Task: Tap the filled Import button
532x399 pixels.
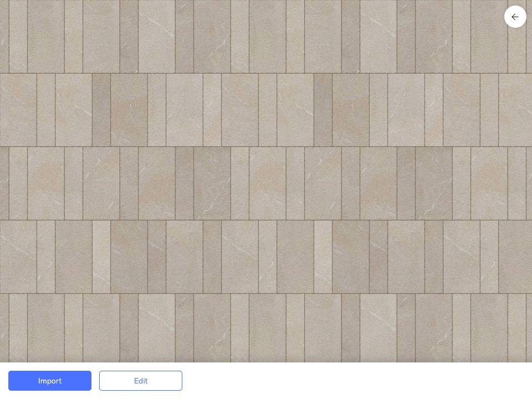Action: [50, 381]
